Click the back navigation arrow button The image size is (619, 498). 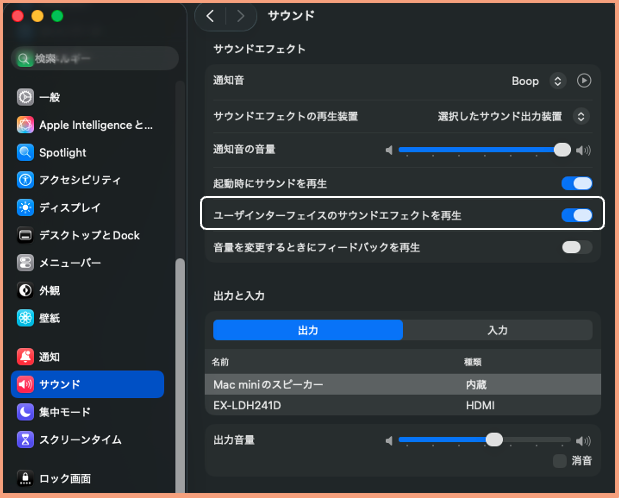click(211, 16)
